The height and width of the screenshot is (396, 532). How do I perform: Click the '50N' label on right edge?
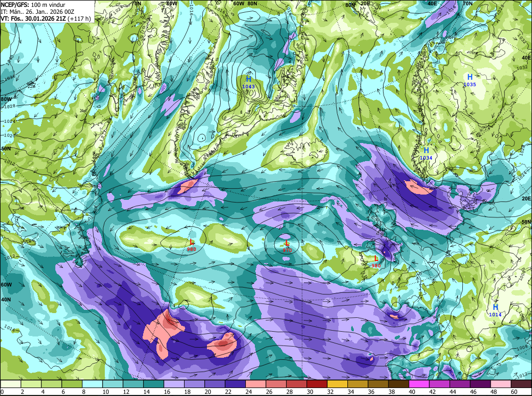tap(526, 222)
